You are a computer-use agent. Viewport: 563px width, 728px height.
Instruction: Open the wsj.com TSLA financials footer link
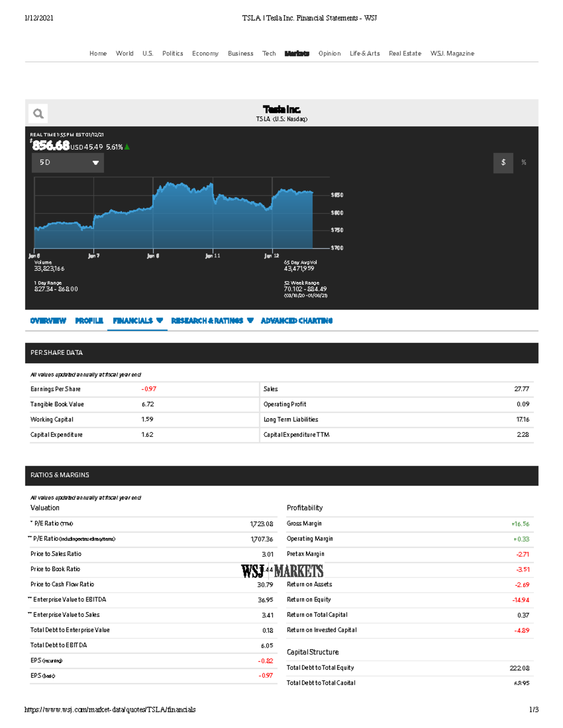pos(110,709)
